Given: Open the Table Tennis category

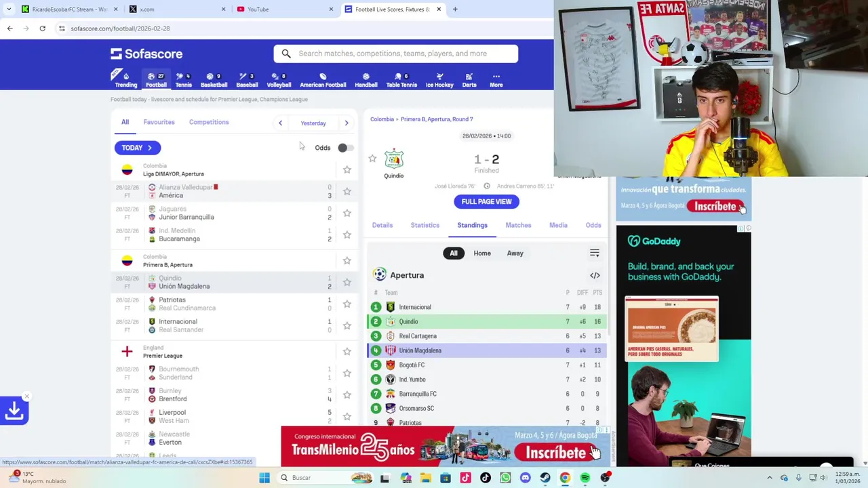Looking at the screenshot, I should [401, 79].
